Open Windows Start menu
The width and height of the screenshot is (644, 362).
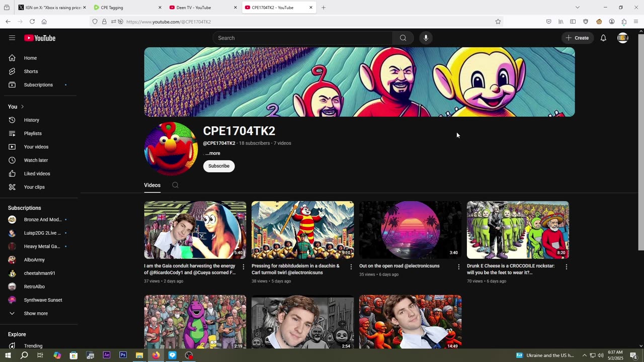click(x=8, y=355)
